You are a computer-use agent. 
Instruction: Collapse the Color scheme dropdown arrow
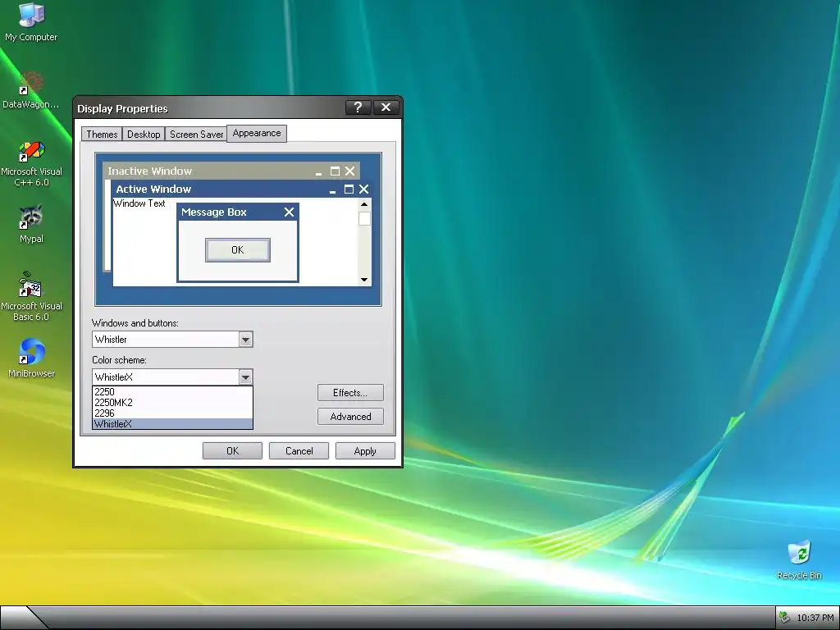click(x=245, y=377)
